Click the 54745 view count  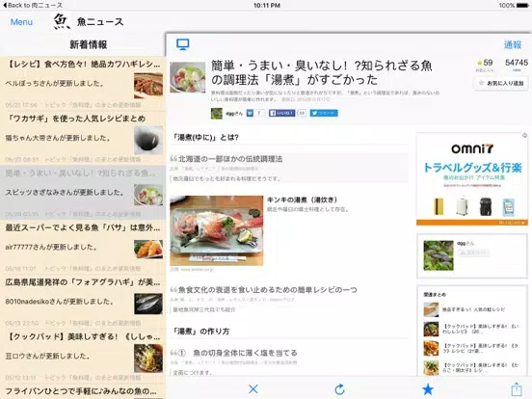coord(517,63)
